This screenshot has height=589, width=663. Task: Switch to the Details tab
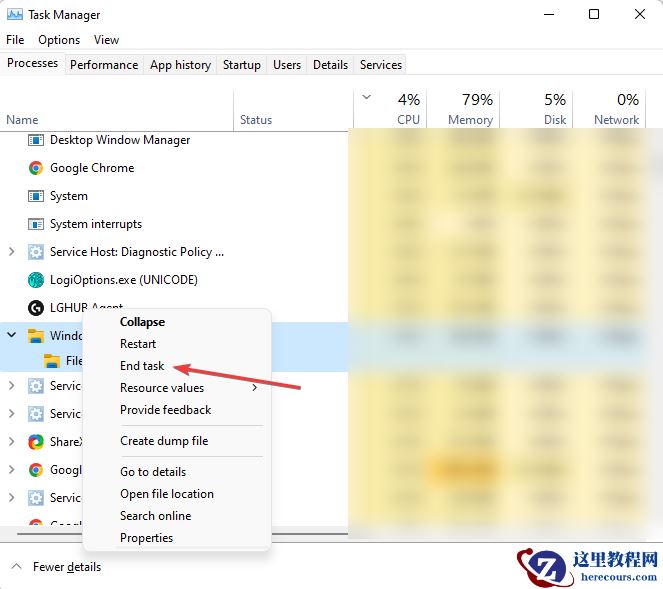(331, 65)
